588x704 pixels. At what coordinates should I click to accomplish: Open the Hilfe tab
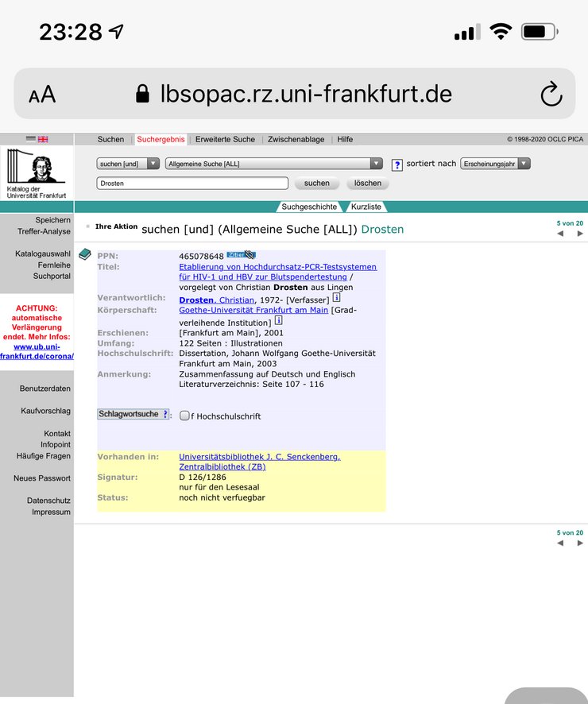345,139
